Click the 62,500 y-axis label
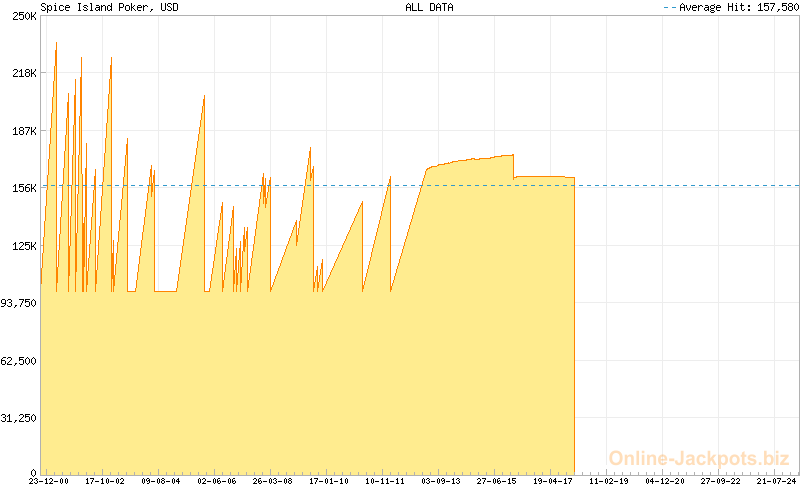 point(20,360)
